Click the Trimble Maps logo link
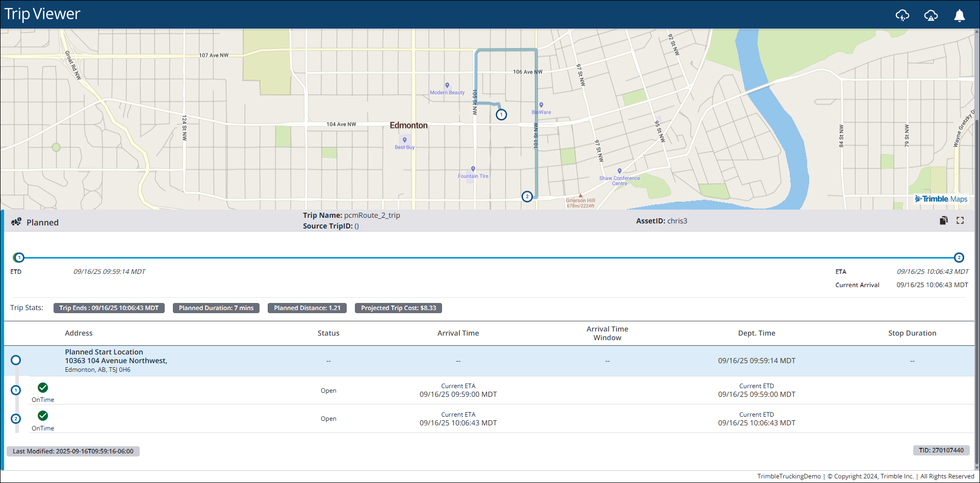The image size is (980, 483). [941, 199]
